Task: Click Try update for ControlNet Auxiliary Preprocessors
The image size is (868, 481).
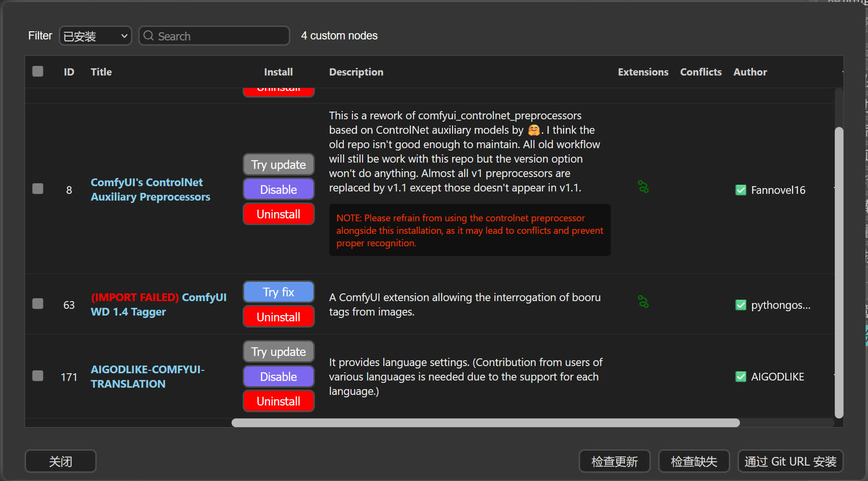Action: pos(278,164)
